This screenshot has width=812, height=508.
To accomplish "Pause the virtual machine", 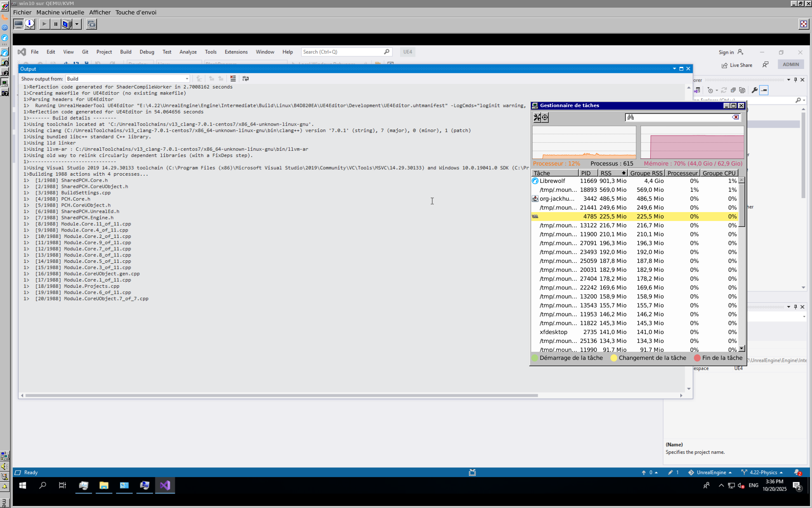I will [55, 24].
